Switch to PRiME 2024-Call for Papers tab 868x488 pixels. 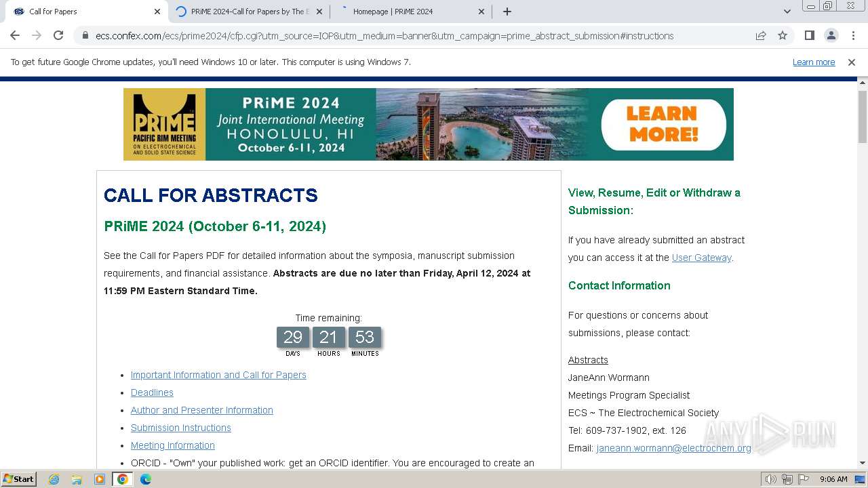tap(249, 12)
